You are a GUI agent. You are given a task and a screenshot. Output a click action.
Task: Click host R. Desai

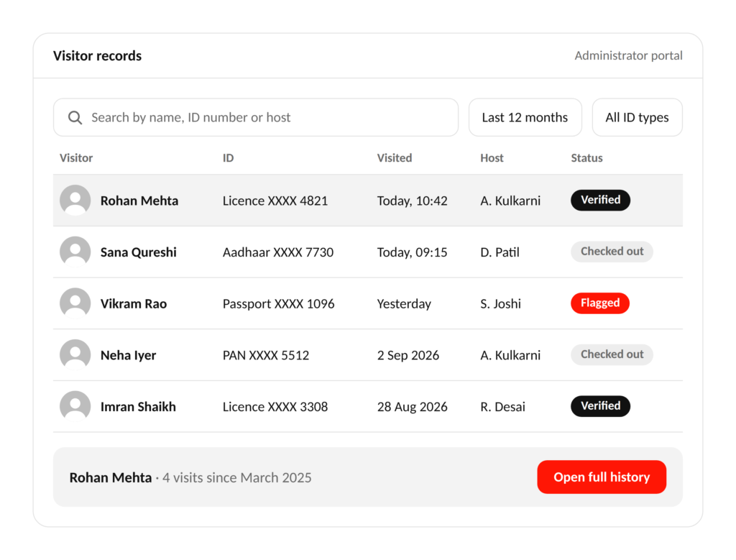pyautogui.click(x=502, y=406)
